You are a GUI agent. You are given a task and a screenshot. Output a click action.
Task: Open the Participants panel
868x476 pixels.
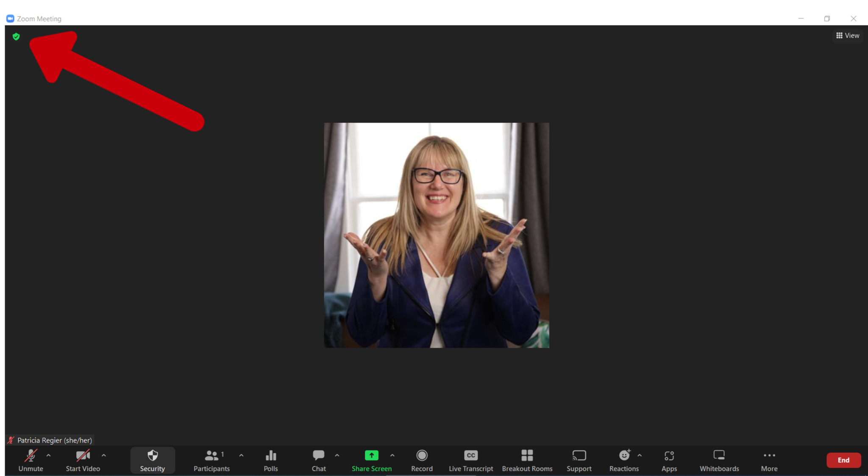[x=211, y=460]
